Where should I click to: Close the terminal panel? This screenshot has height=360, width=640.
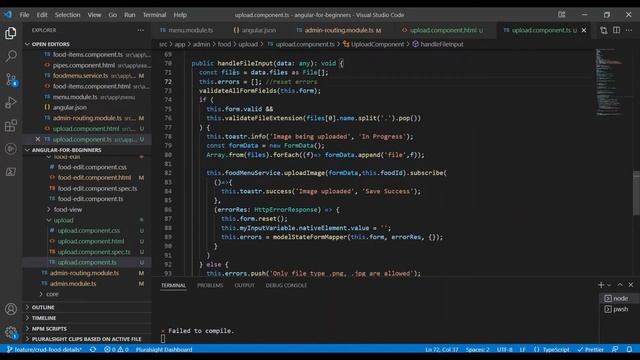(x=631, y=285)
